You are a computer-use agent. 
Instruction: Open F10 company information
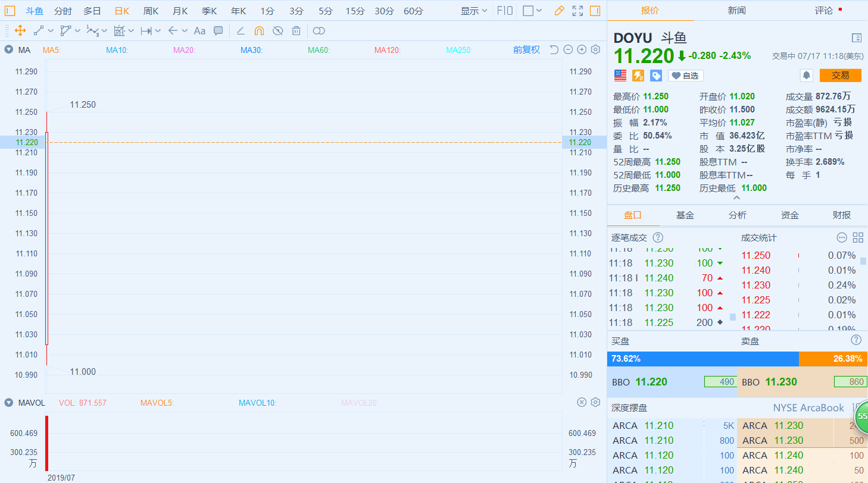505,11
